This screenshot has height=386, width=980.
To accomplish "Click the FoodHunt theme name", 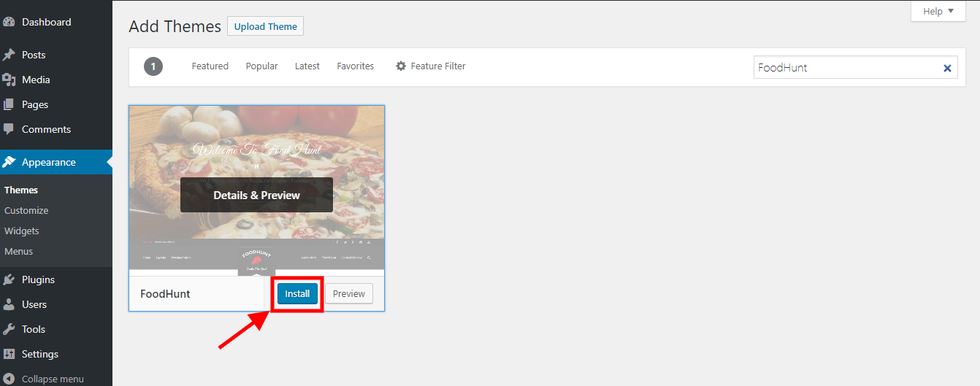I will coord(165,293).
